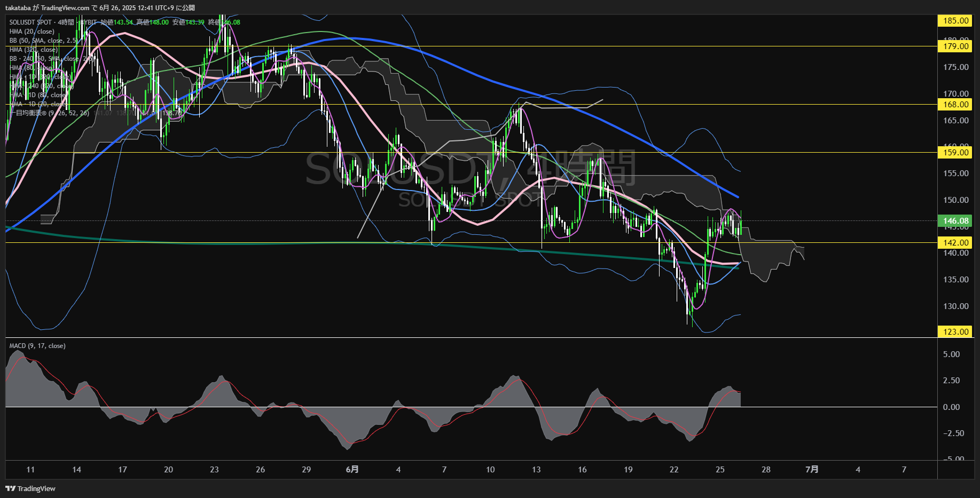980x498 pixels.
Task: Select the 一目均衡表 (9, 26, 52, 26) legend entry
Action: pos(49,113)
